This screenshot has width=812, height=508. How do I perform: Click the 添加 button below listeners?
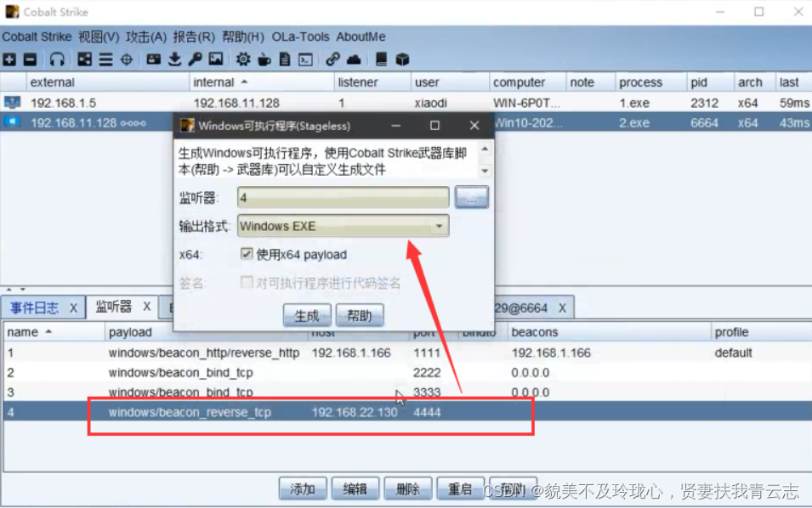pyautogui.click(x=303, y=488)
